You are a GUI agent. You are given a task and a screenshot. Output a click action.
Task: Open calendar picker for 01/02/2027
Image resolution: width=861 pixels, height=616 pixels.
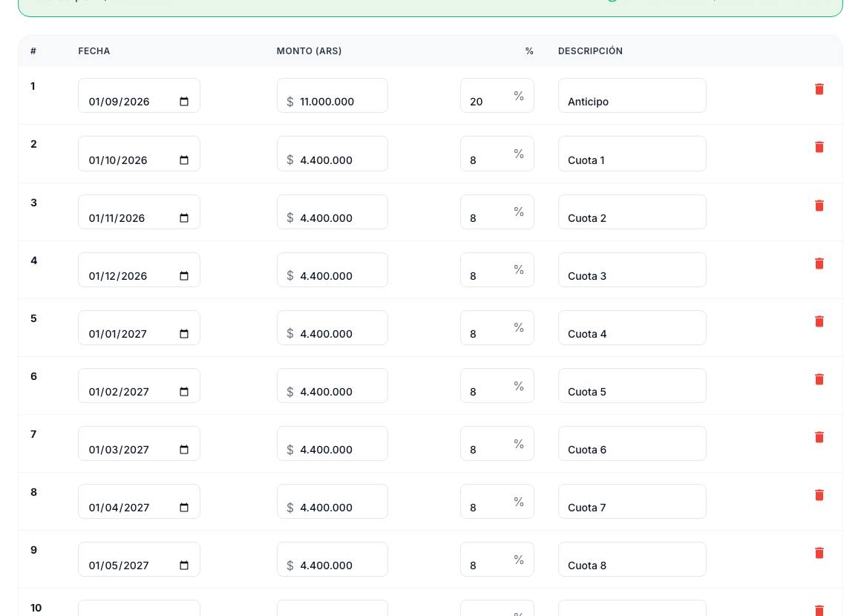pyautogui.click(x=184, y=391)
